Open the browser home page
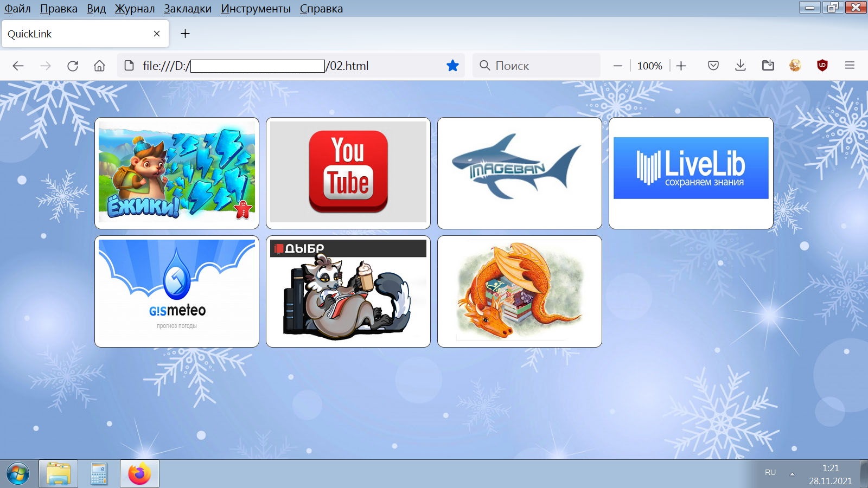Screen dimensions: 868x488 pyautogui.click(x=99, y=66)
